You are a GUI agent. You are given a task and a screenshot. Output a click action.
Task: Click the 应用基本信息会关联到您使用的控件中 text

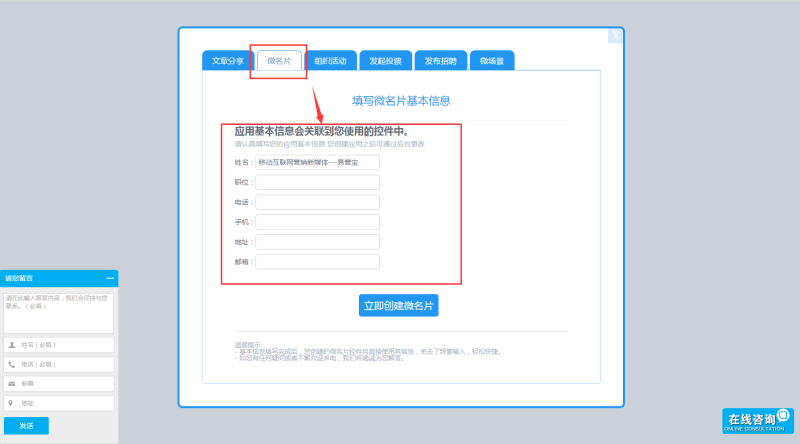pos(321,131)
